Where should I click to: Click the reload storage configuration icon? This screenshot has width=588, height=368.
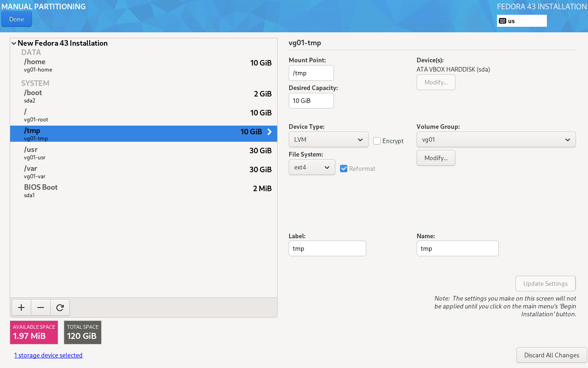click(x=60, y=308)
